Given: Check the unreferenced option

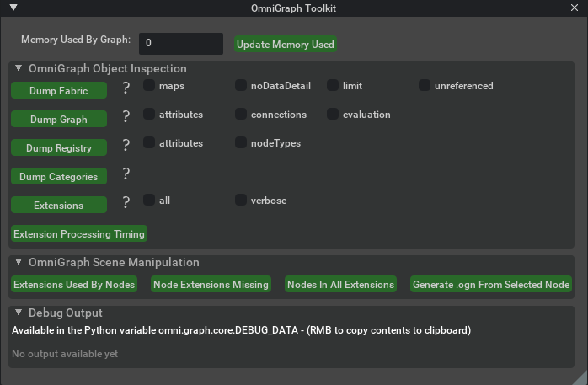Looking at the screenshot, I should pyautogui.click(x=425, y=86).
